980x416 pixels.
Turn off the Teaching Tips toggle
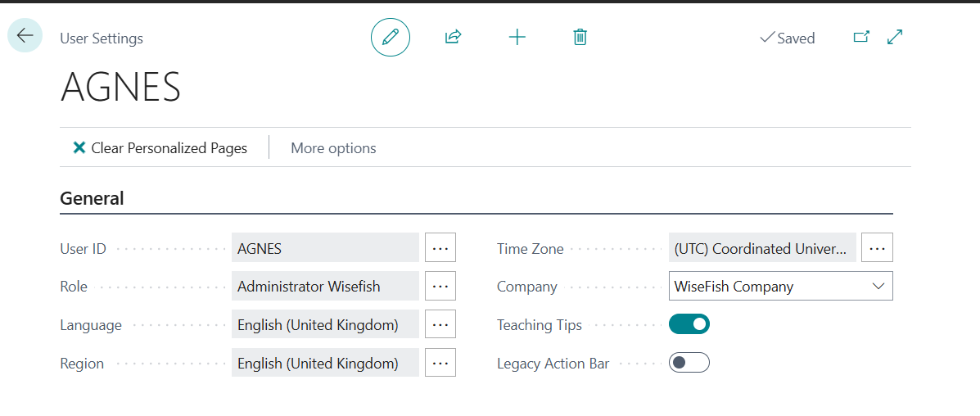pos(689,324)
